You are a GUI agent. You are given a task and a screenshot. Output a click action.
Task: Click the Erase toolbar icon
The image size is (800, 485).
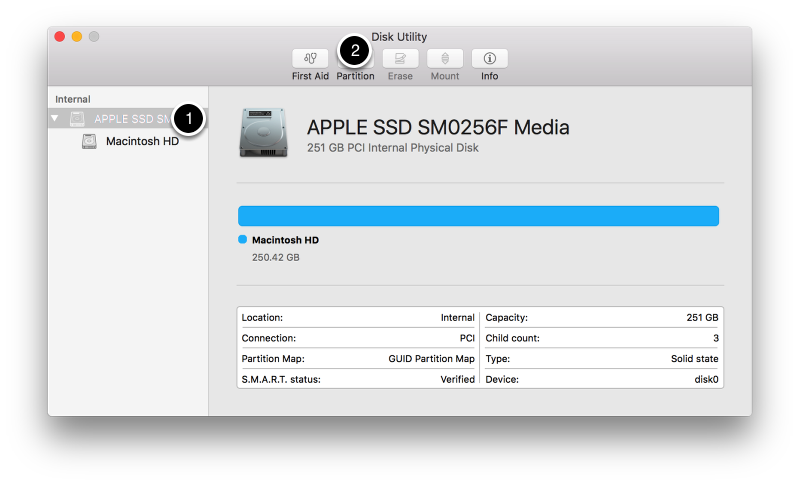400,59
